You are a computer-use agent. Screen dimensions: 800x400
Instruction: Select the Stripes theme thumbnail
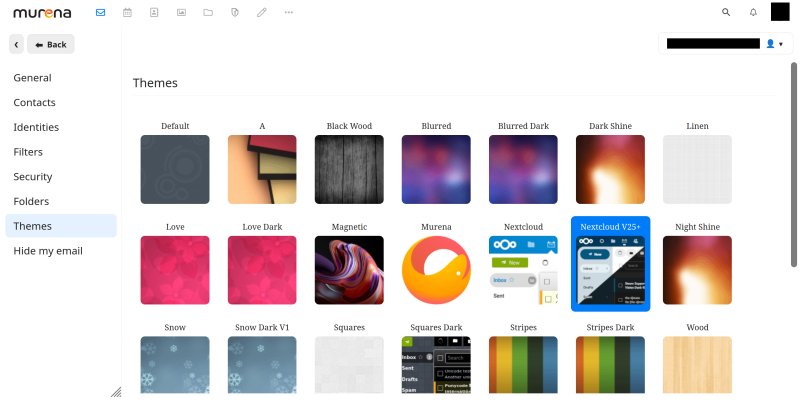pos(523,365)
